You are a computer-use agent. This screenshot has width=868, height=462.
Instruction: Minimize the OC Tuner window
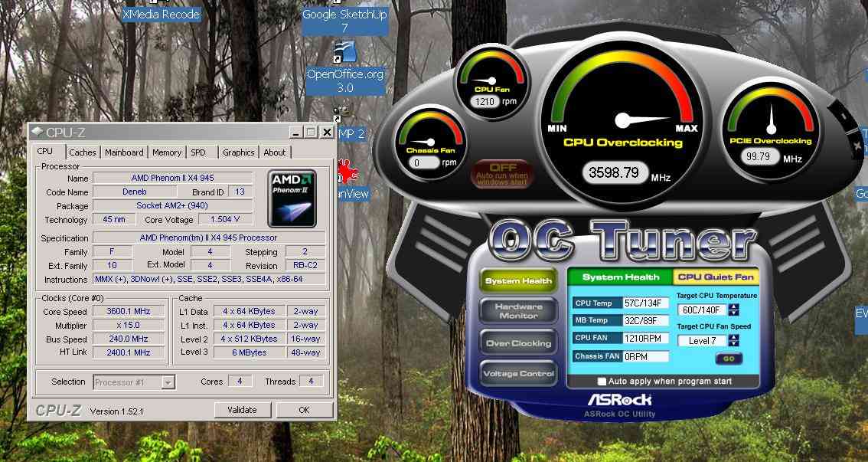(843, 117)
